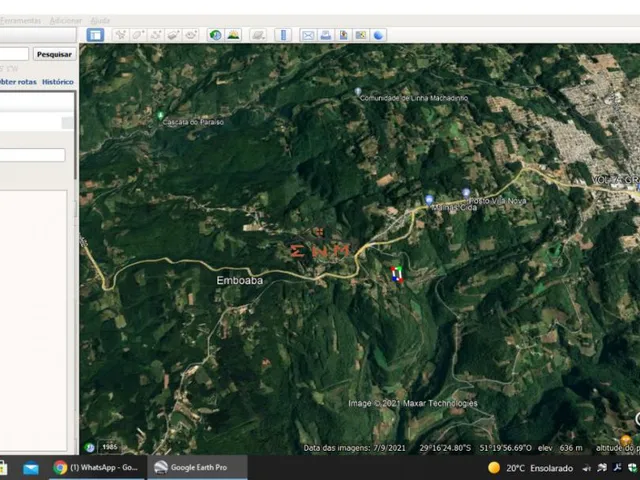
Task: Show historical imagery clock icon
Action: pyautogui.click(x=216, y=35)
